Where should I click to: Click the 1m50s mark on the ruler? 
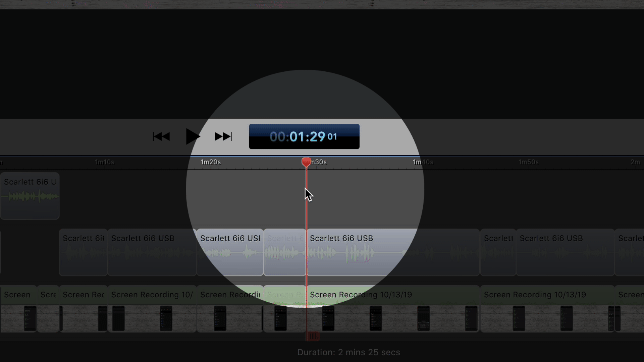tap(529, 162)
